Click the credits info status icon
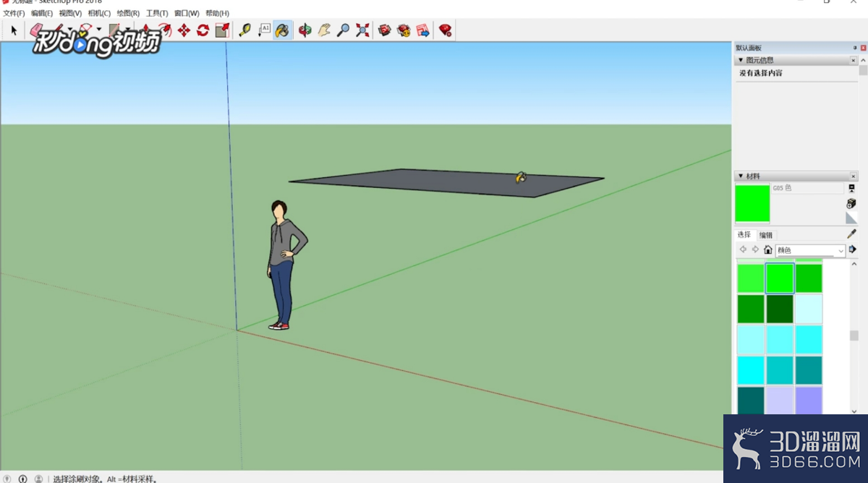Screen dimensions: 868x483 [22, 478]
